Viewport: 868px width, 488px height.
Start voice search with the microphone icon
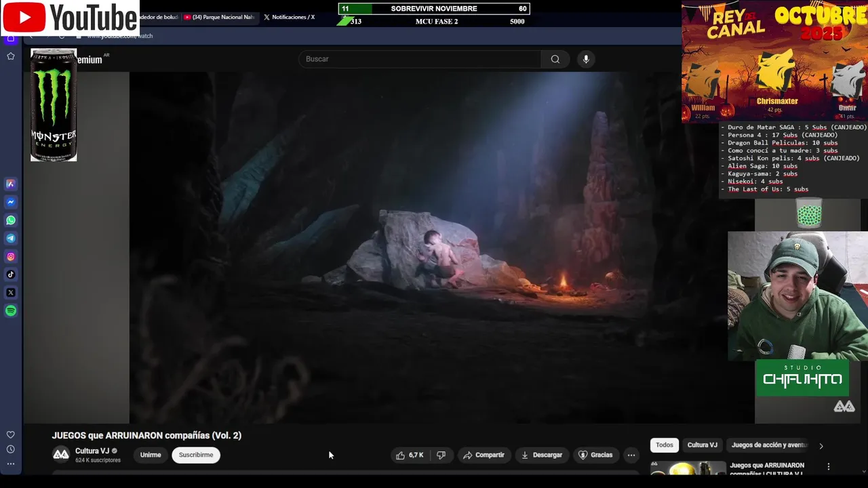click(587, 59)
